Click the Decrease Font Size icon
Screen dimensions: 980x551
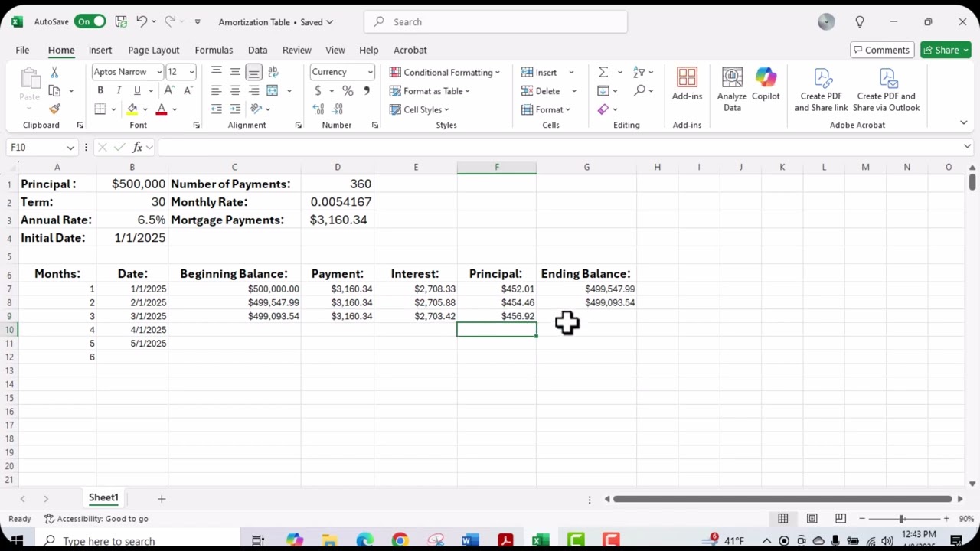pos(188,90)
